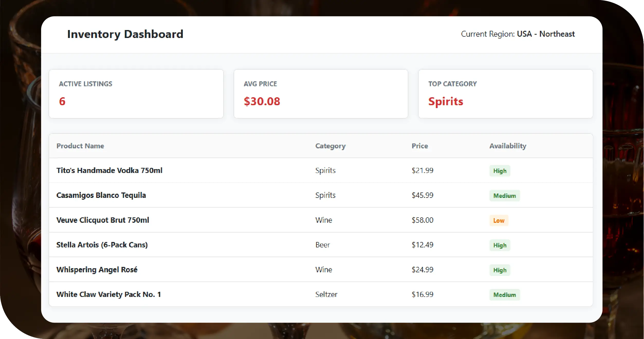
Task: Click the Top Category Spirits card
Action: click(505, 94)
